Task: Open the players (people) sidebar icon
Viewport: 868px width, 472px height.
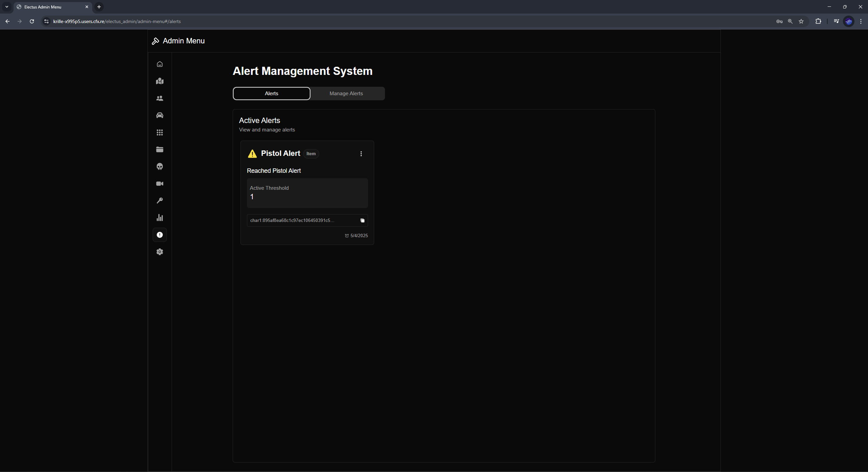Action: pyautogui.click(x=159, y=98)
